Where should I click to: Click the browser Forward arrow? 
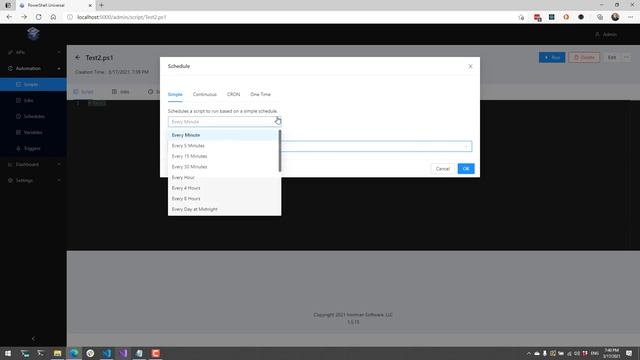tap(24, 17)
